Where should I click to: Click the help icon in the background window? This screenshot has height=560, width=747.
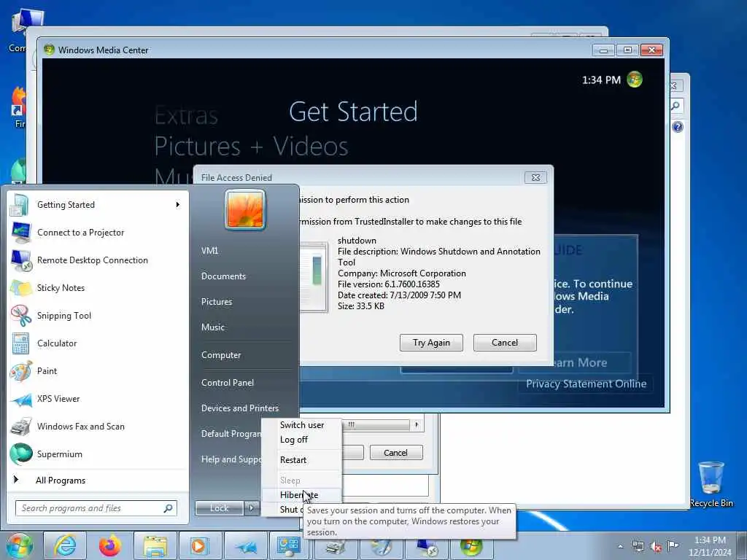coord(678,127)
